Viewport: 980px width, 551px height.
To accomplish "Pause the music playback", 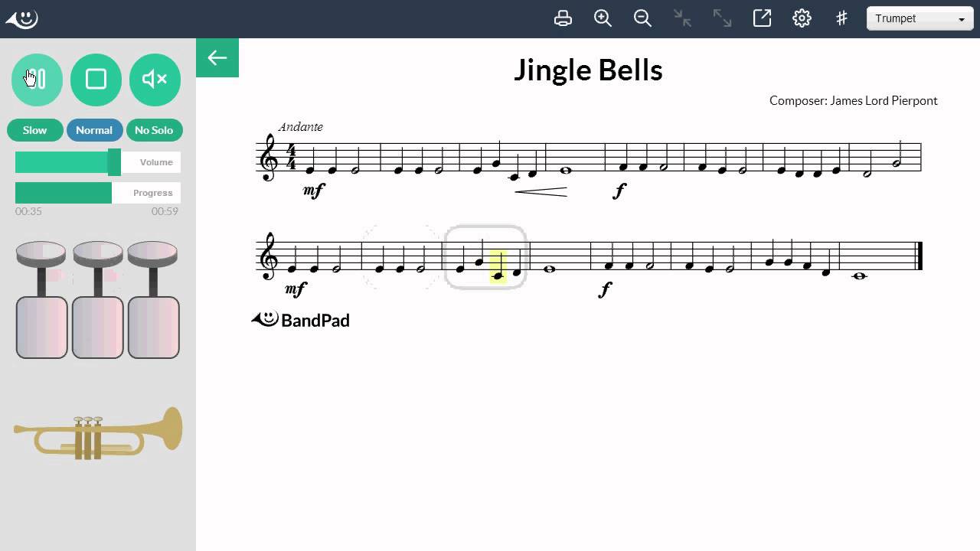I will (37, 80).
